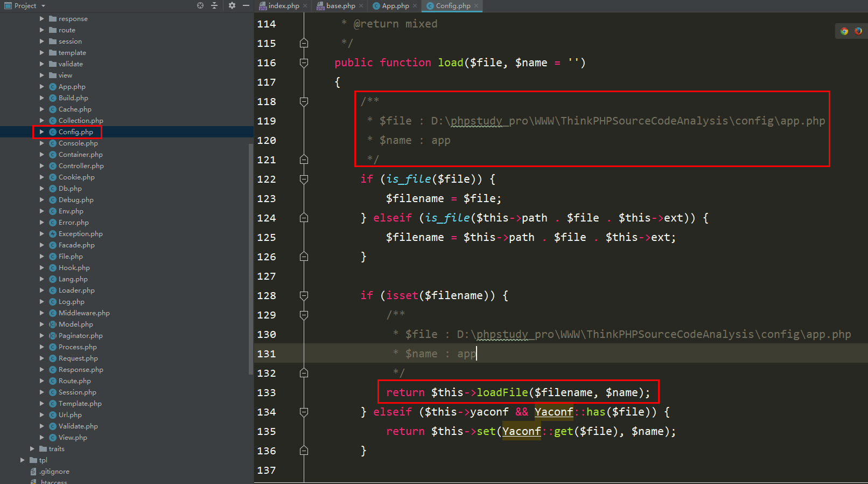The height and width of the screenshot is (484, 868).
Task: Select Middleware.php in the tree
Action: (84, 313)
